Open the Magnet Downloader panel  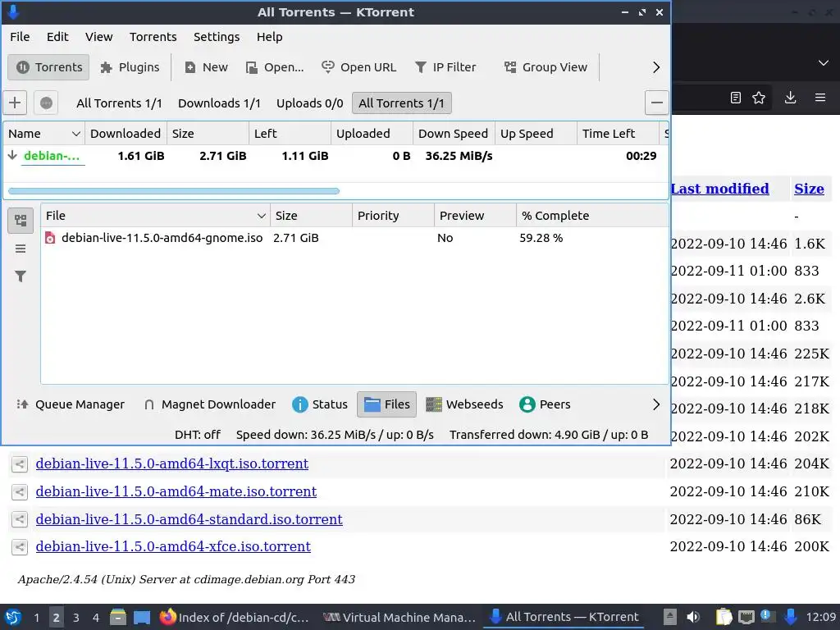tap(209, 404)
